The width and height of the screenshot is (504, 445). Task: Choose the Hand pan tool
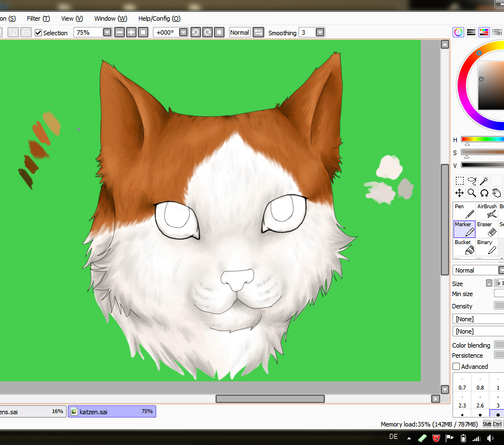tap(496, 193)
